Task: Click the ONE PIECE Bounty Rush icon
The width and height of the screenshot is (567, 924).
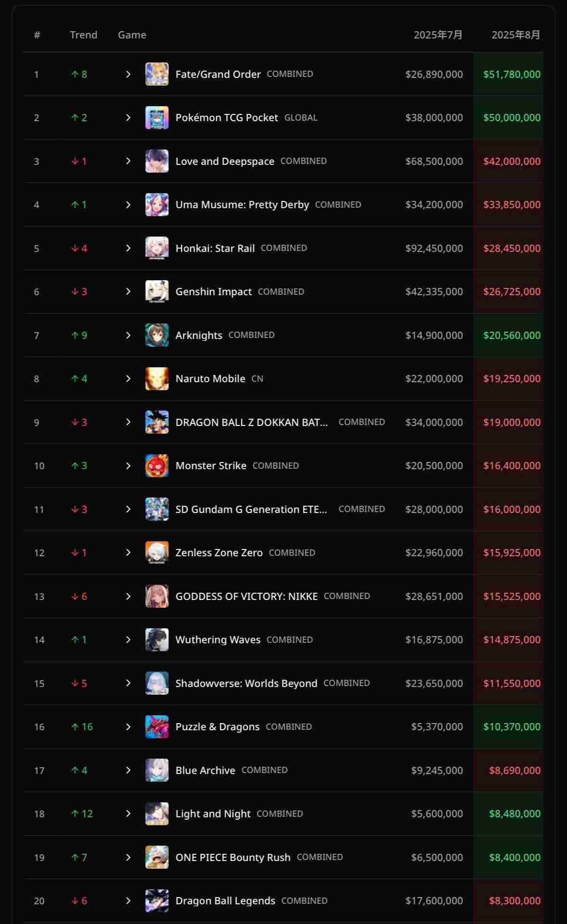Action: click(x=157, y=857)
